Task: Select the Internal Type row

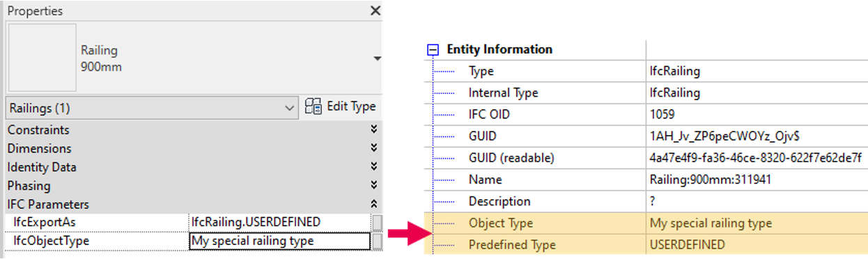Action: [x=646, y=93]
